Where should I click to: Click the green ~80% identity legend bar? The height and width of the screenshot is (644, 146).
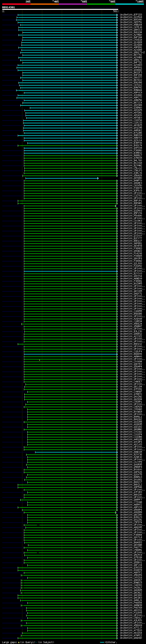pos(101,4)
